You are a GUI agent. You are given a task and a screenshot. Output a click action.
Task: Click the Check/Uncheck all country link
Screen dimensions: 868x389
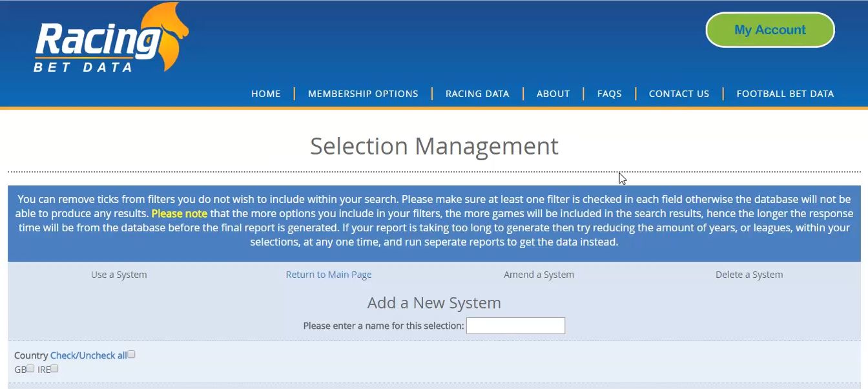pyautogui.click(x=88, y=355)
